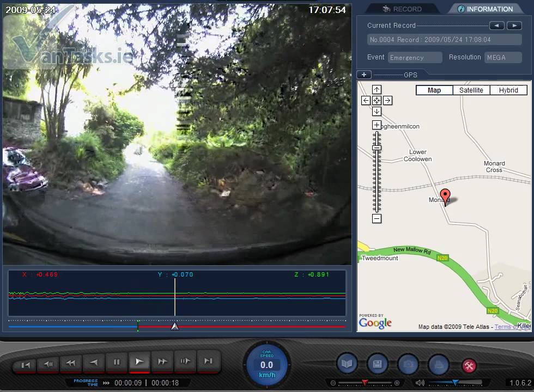Image resolution: width=534 pixels, height=392 pixels.
Task: Click the green event marker on the timeline
Action: 138,326
